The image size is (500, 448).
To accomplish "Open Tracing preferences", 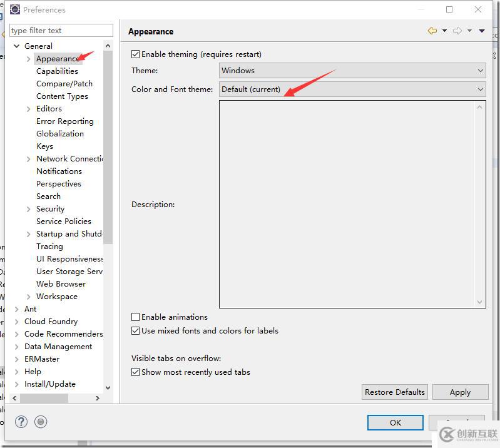I will [49, 247].
